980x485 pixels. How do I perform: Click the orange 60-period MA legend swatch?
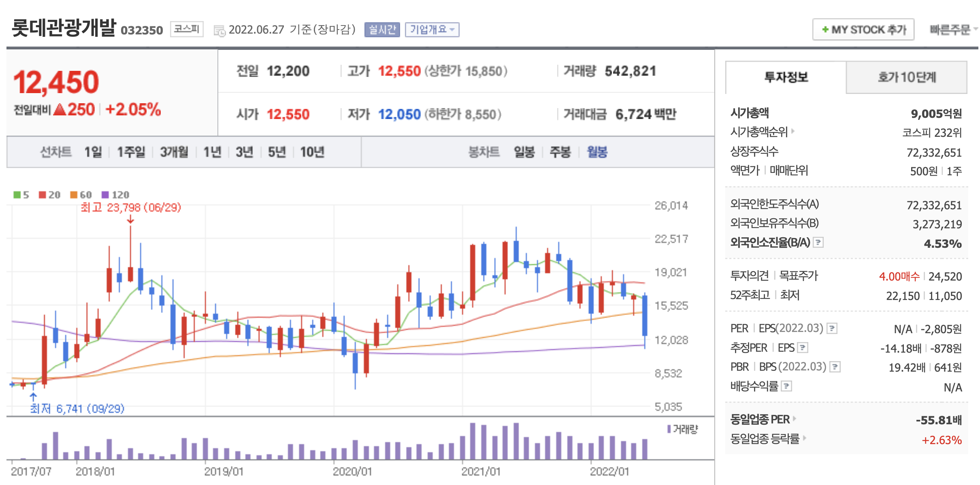74,195
